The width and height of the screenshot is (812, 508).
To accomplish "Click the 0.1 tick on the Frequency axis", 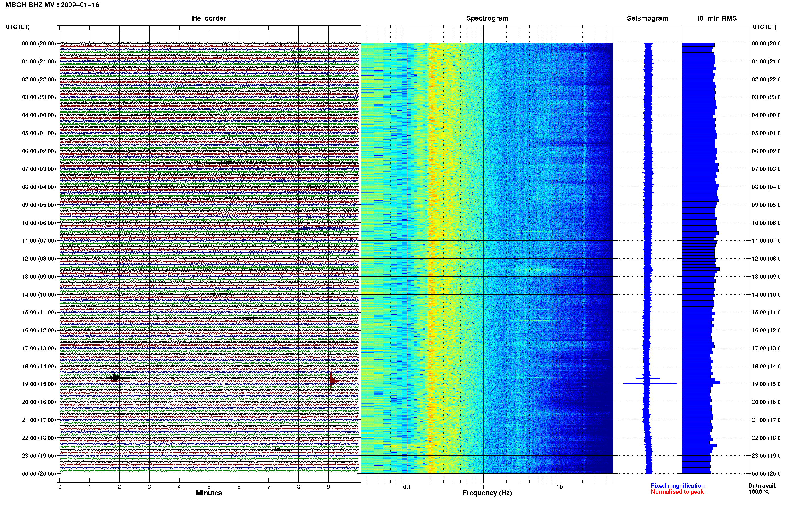I will point(407,487).
